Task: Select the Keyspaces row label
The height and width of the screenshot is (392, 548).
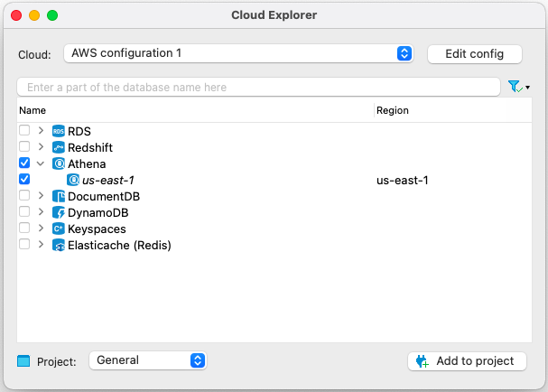Action: tap(97, 229)
